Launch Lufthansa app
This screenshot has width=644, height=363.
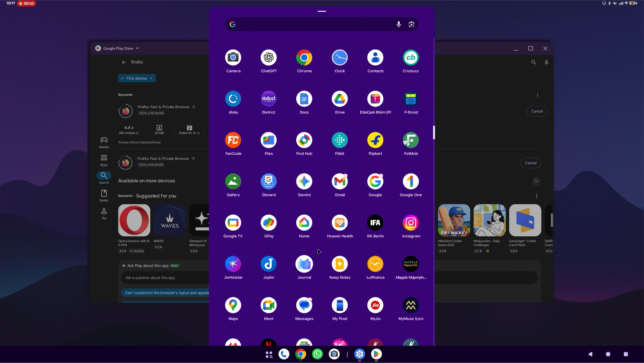tap(375, 264)
